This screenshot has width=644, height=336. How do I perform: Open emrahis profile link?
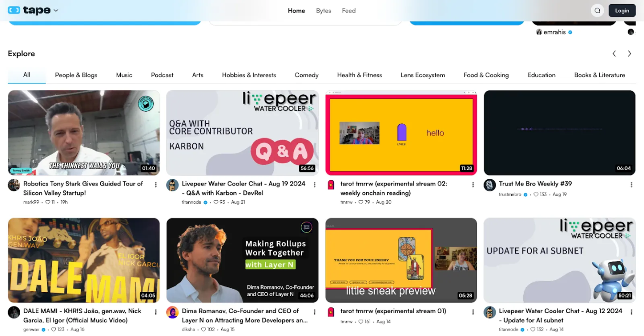(x=555, y=32)
